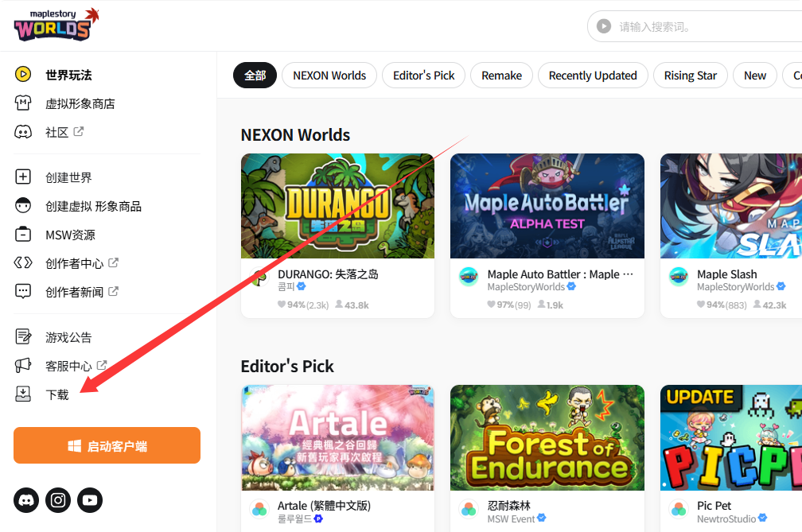The height and width of the screenshot is (532, 802).
Task: Click the NEXON Worlds section heading
Action: click(x=295, y=135)
